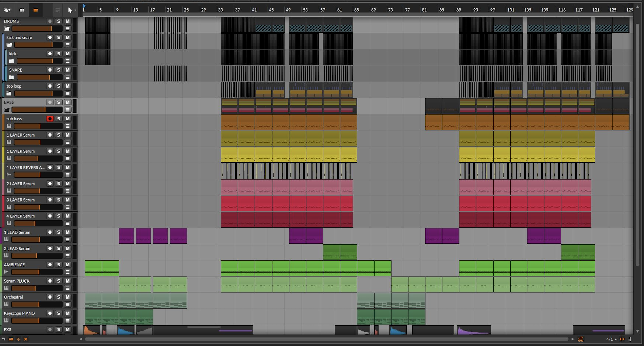Open the 4 LAYER Serum lane menu icon
The height and width of the screenshot is (346, 644).
68,223
